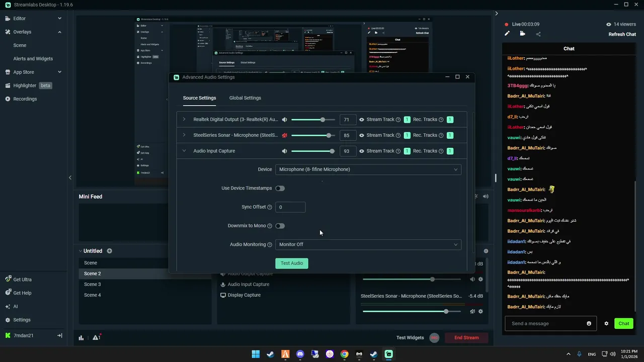This screenshot has width=644, height=362.
Task: Click the camera clip icon under Live
Action: pos(522,34)
